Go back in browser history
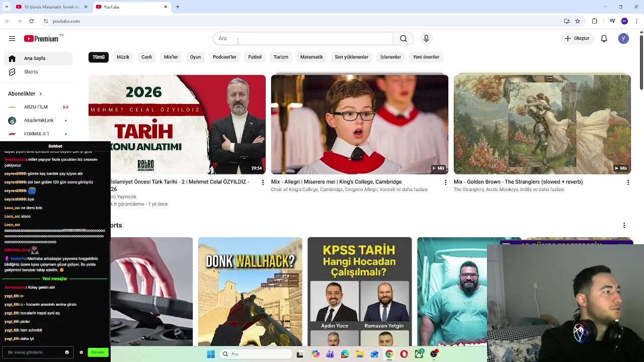Viewport: 644px width, 362px height. [7, 21]
